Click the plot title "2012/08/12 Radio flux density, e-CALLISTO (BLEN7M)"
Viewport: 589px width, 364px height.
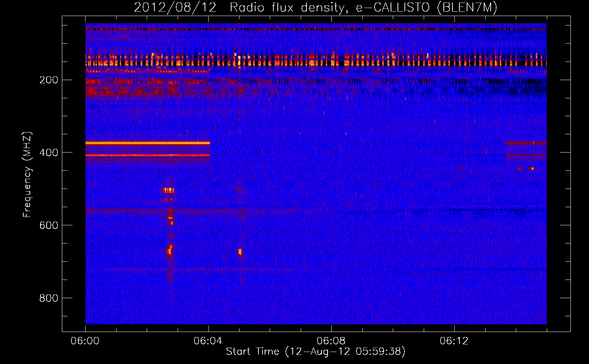316,7
